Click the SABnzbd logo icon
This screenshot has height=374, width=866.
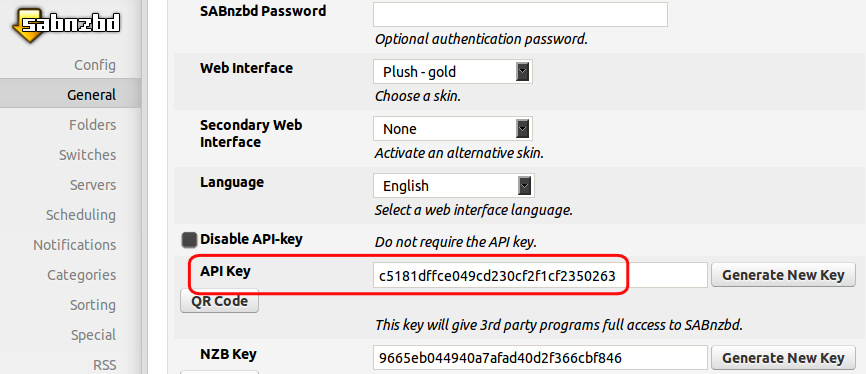coord(66,24)
